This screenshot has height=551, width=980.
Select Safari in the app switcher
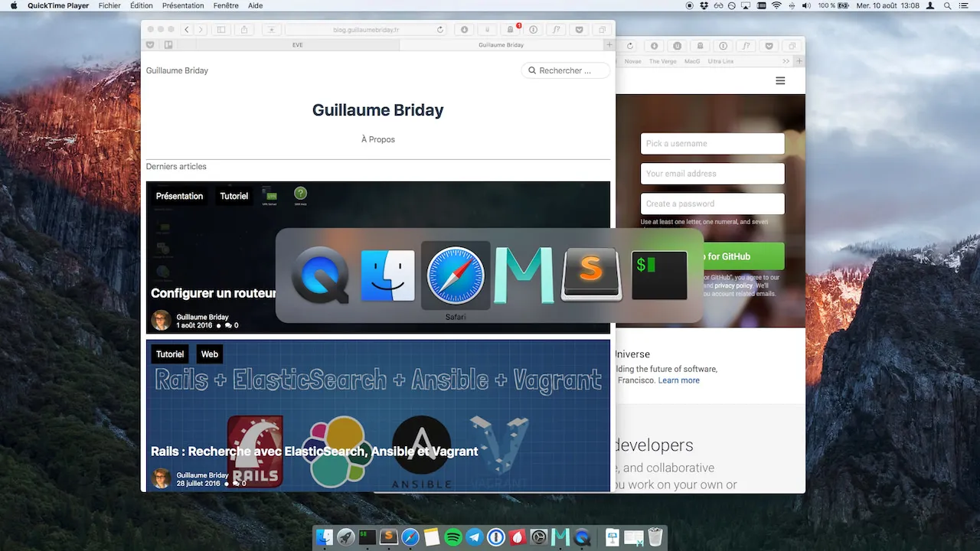(x=456, y=275)
